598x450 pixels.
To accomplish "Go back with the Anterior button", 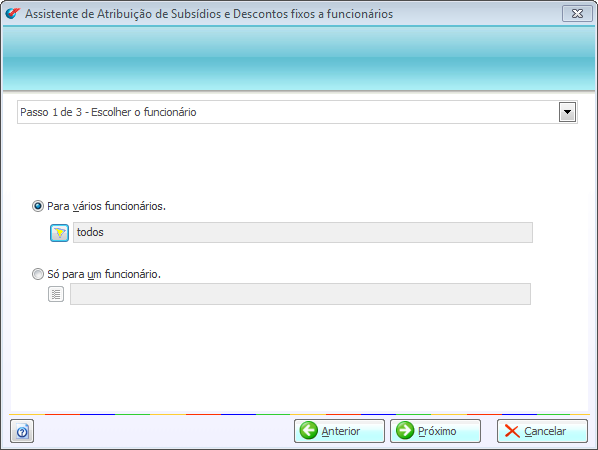I will coord(339,431).
